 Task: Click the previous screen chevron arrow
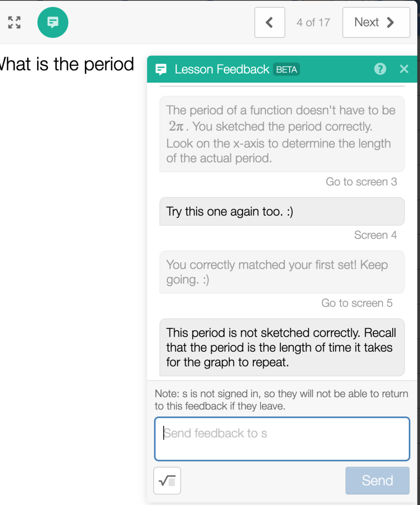tap(269, 22)
